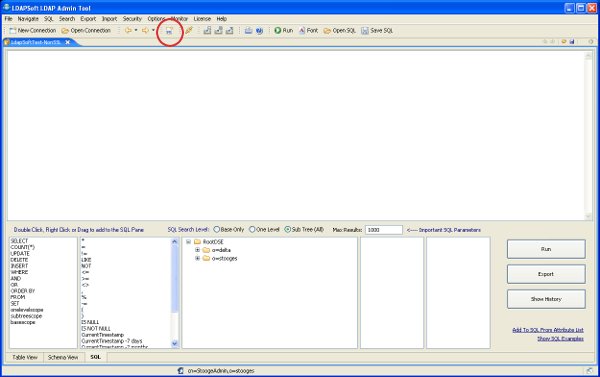Select the ORDER BY keyword
This screenshot has height=377, width=600.
tap(23, 291)
